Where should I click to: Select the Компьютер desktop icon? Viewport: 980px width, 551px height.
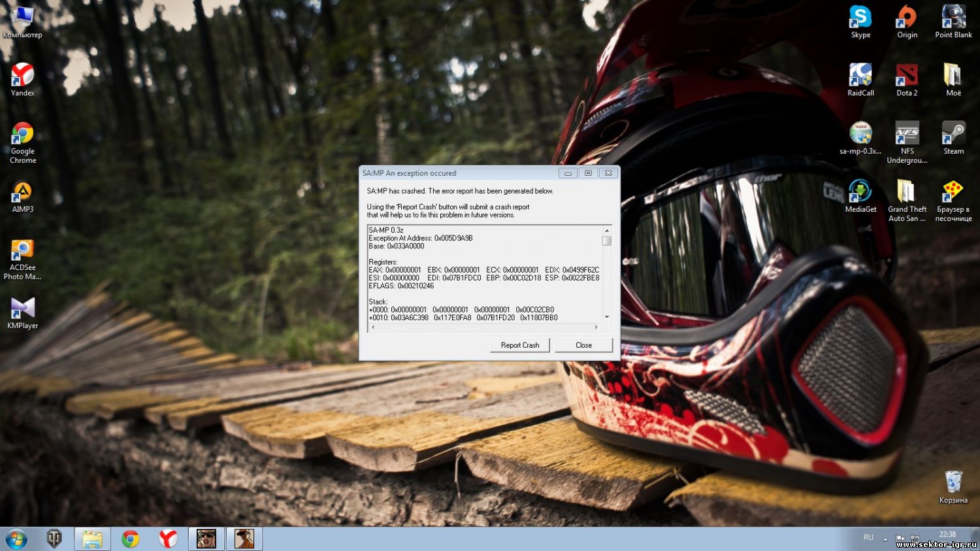click(x=22, y=22)
